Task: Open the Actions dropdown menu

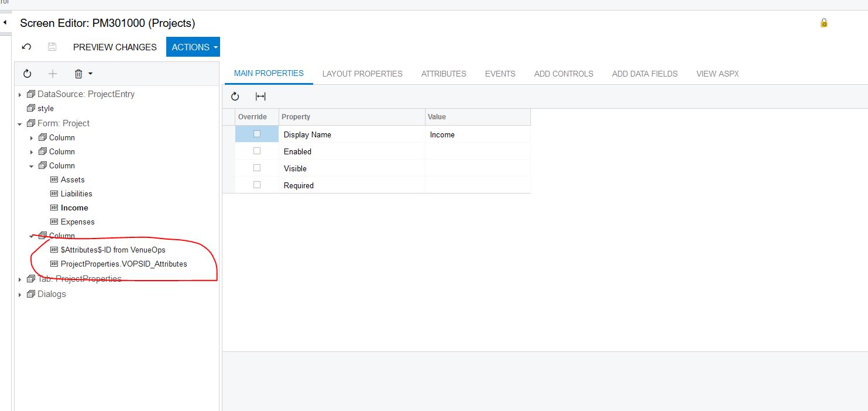Action: point(193,47)
